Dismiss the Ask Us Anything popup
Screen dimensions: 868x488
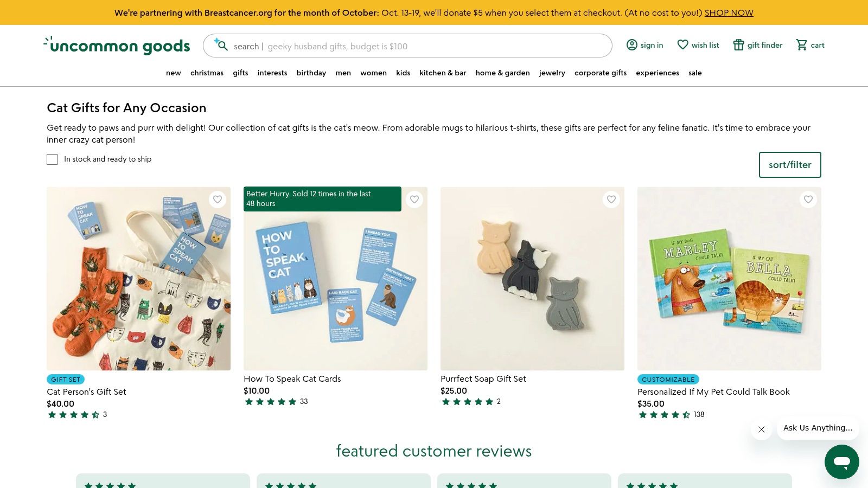click(x=762, y=429)
